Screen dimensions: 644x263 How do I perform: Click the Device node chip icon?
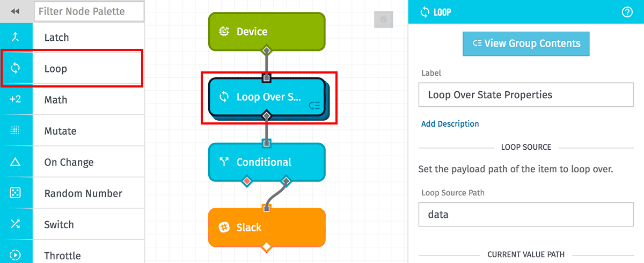click(224, 32)
